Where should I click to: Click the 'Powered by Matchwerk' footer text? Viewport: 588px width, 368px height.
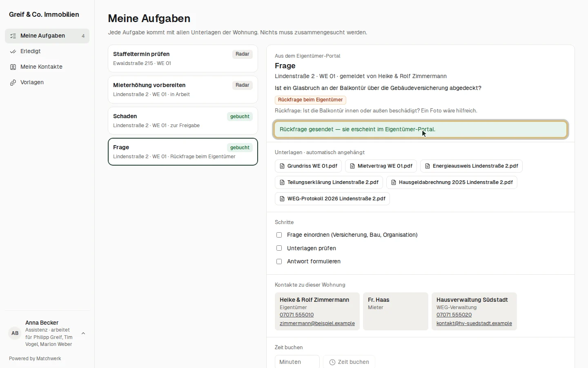pos(35,359)
